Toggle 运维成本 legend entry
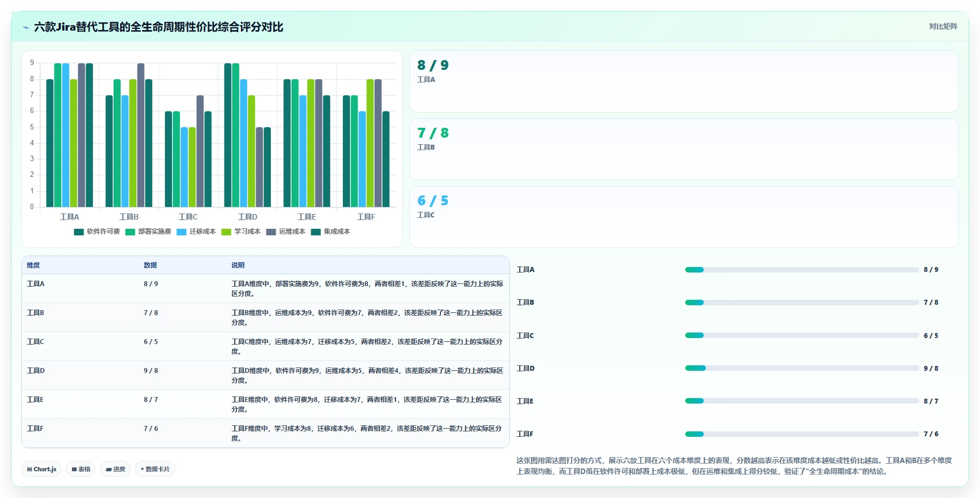980x498 pixels. [286, 232]
